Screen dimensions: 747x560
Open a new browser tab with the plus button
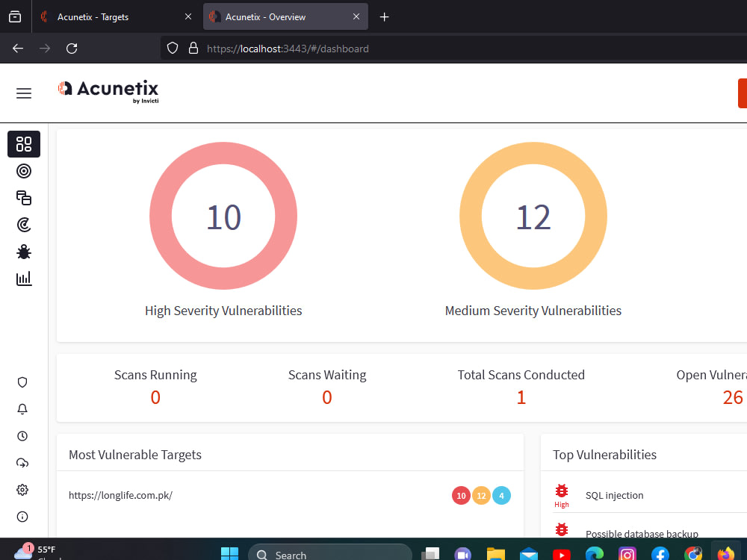tap(384, 16)
